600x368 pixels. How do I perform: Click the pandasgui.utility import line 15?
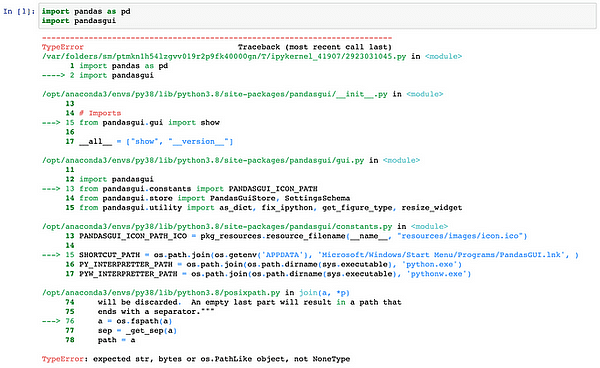pos(271,208)
